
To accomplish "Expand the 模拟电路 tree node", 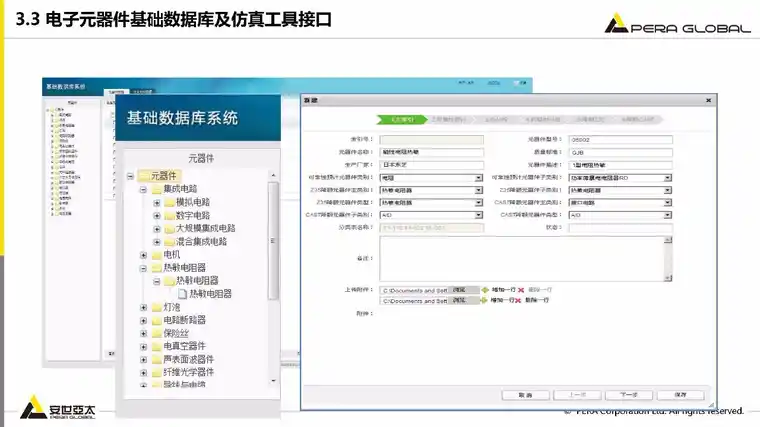I will click(156, 202).
